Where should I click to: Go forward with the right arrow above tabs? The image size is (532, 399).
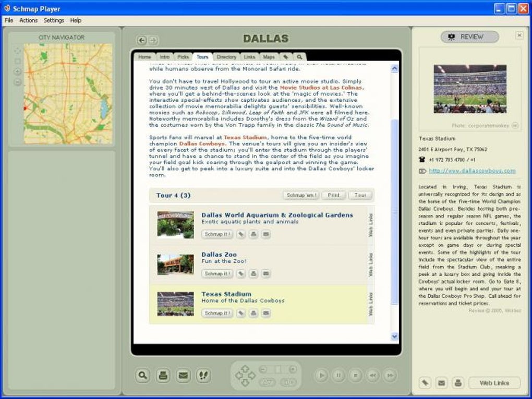pyautogui.click(x=153, y=40)
